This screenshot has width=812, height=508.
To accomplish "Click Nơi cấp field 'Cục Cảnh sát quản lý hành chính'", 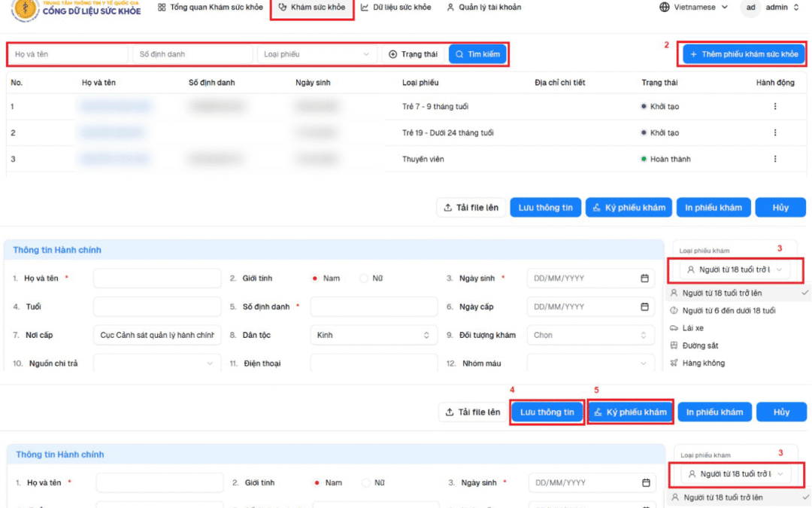I will [157, 336].
